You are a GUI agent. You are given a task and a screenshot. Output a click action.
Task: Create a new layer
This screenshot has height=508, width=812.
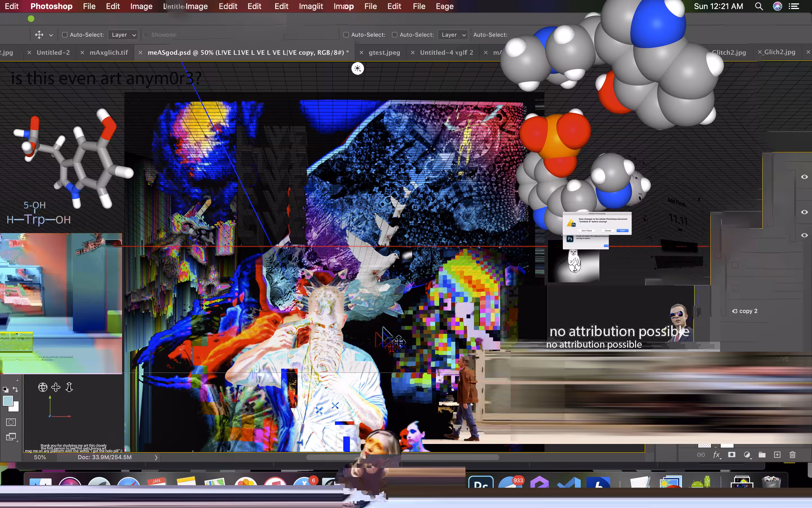[x=777, y=455]
